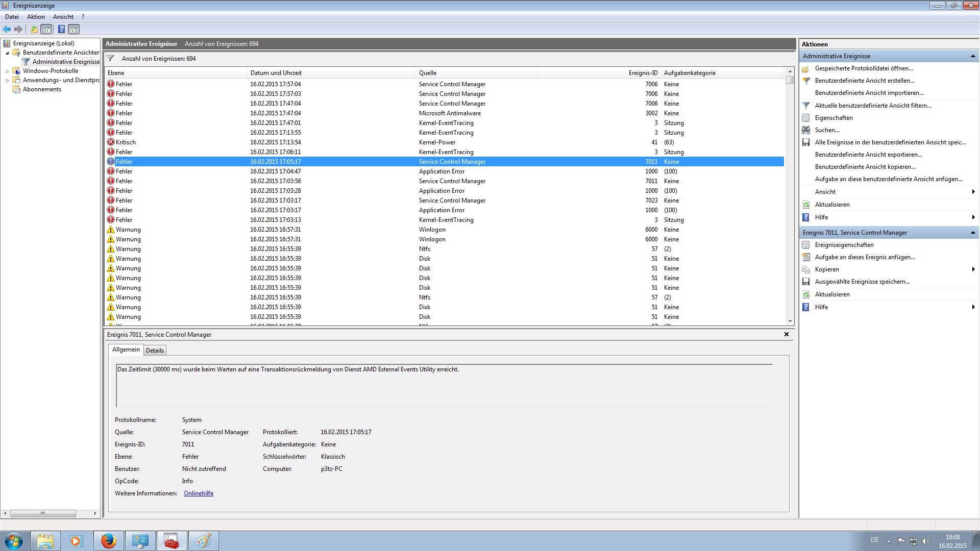Toggle the console tree pane toolbar button
The width and height of the screenshot is (980, 551).
[x=46, y=29]
